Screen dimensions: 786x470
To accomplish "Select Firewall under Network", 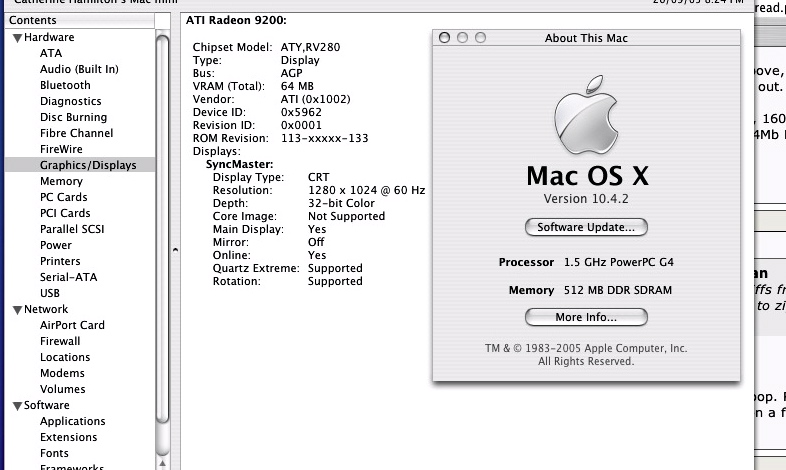I will tap(60, 341).
